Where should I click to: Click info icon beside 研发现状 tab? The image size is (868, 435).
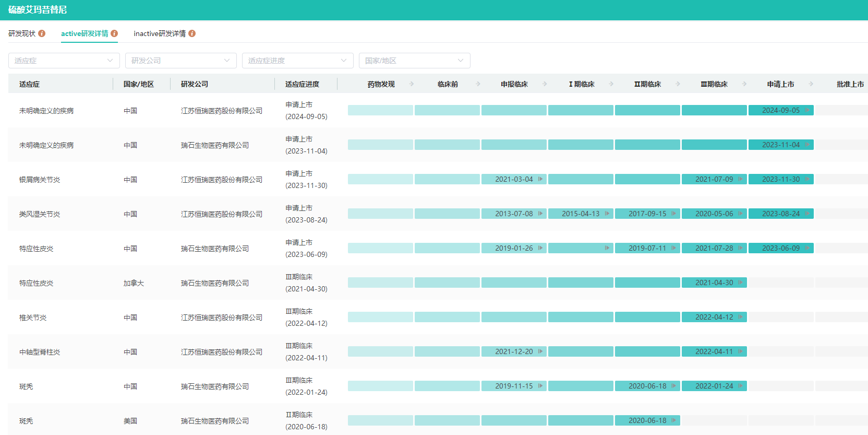coord(42,33)
